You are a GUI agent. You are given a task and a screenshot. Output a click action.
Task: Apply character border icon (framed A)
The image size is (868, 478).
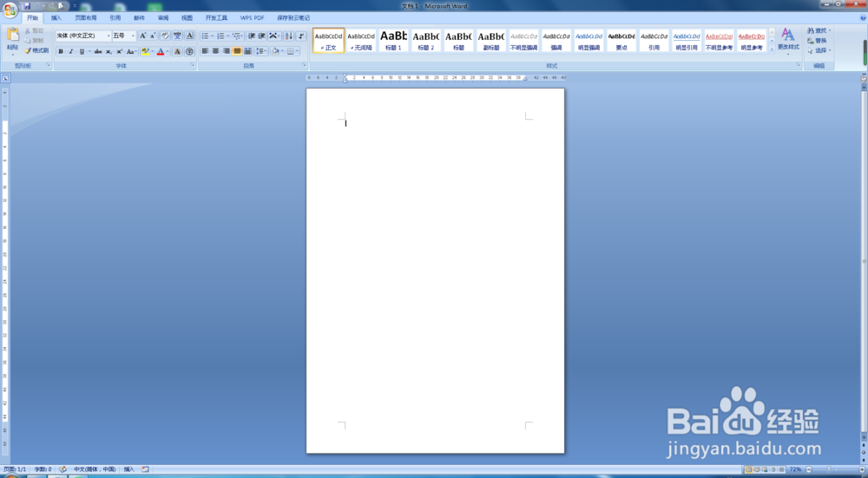point(189,36)
